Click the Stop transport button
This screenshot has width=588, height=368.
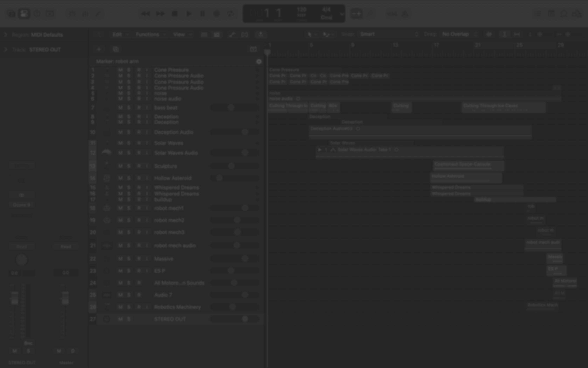click(x=175, y=14)
